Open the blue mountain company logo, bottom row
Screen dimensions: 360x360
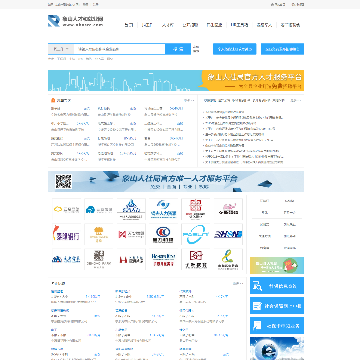coord(66,259)
